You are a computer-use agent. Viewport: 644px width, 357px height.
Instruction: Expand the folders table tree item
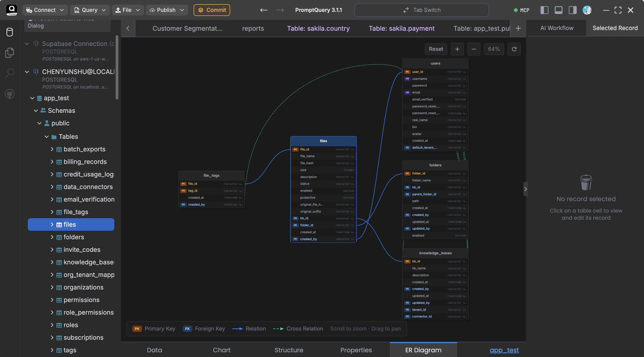click(x=52, y=237)
